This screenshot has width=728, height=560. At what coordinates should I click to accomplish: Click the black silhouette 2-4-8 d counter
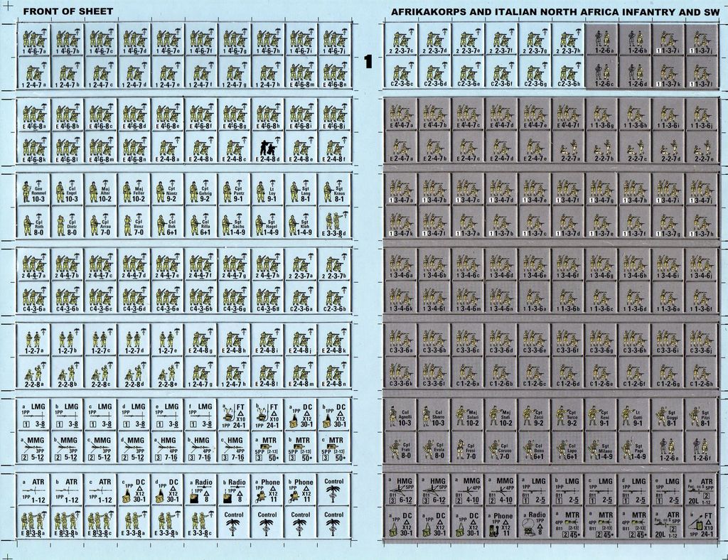[268, 149]
